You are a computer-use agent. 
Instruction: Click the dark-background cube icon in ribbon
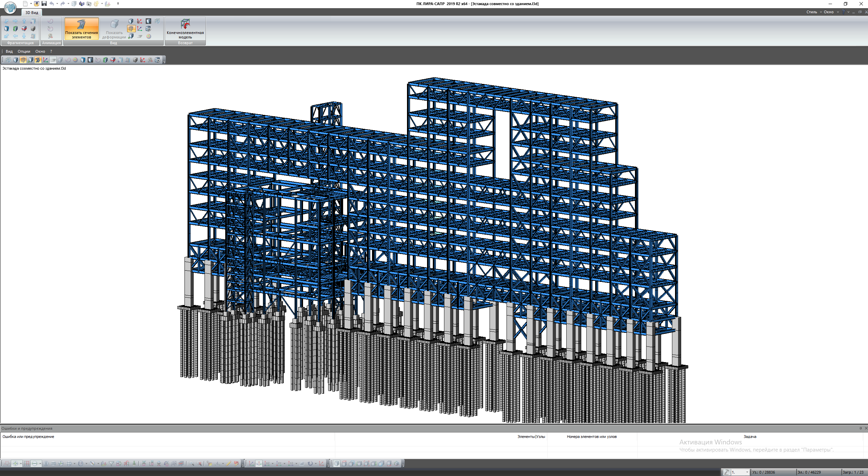point(148,21)
